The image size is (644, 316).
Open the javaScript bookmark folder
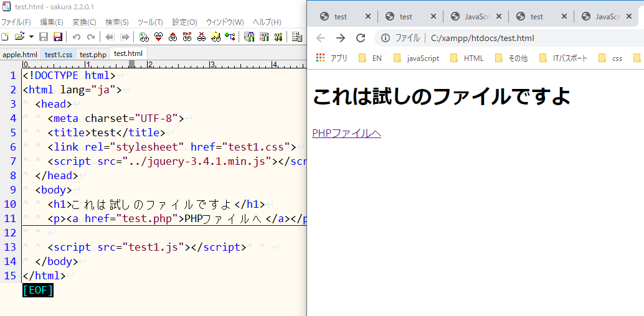coord(416,58)
